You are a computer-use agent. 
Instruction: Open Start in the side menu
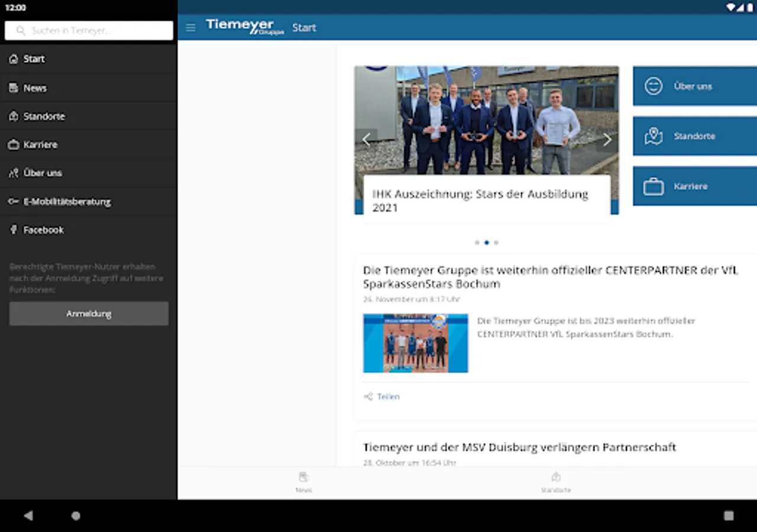click(89, 59)
